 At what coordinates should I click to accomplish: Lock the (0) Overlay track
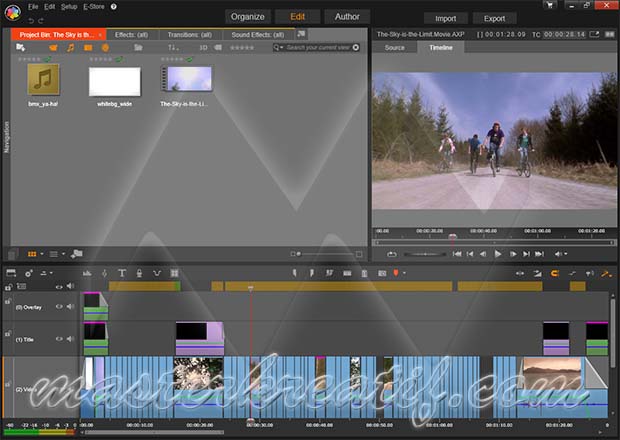8,302
